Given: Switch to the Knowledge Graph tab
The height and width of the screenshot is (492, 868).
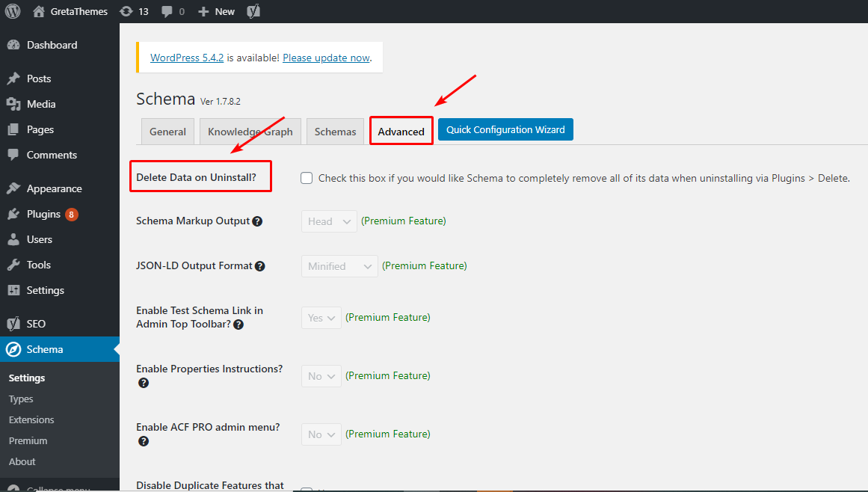Looking at the screenshot, I should [250, 132].
